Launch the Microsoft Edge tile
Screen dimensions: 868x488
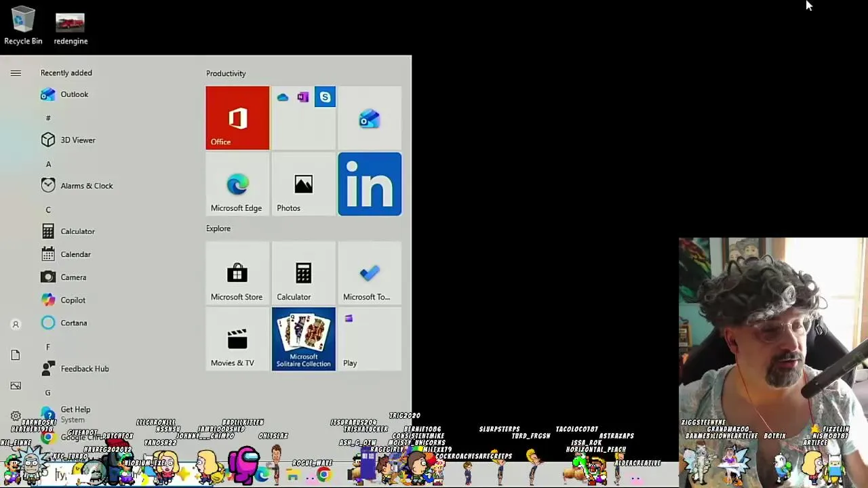237,184
